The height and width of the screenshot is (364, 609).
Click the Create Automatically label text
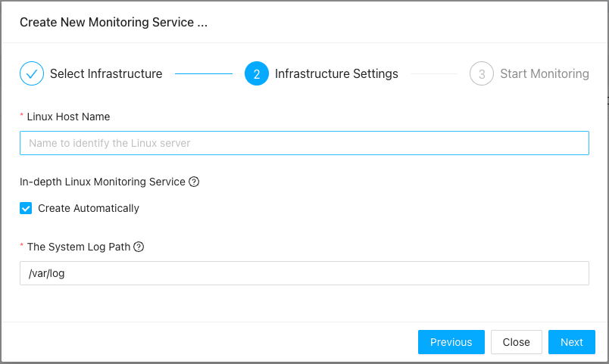pyautogui.click(x=89, y=208)
